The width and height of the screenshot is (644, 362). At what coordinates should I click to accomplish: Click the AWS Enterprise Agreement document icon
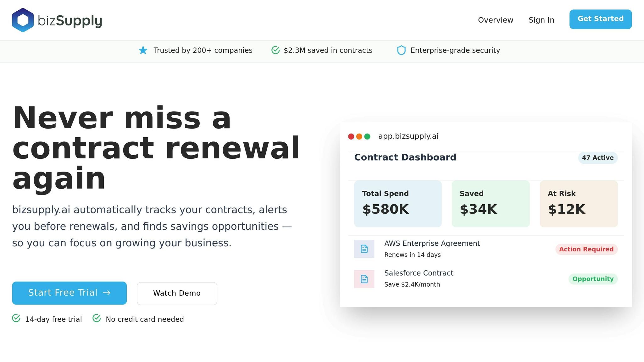(x=364, y=249)
